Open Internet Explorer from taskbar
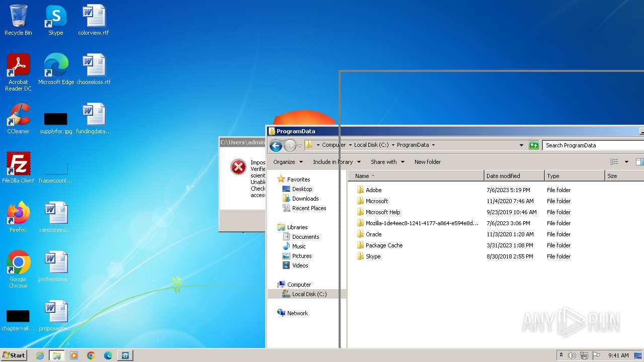Screen dimensions: 644x362 coord(40,355)
